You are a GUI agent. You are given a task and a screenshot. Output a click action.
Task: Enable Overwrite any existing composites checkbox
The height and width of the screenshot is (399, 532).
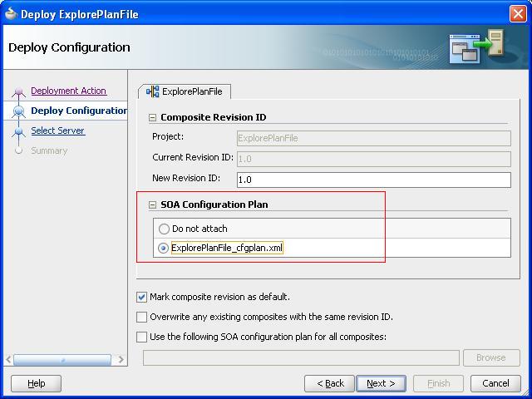click(141, 317)
